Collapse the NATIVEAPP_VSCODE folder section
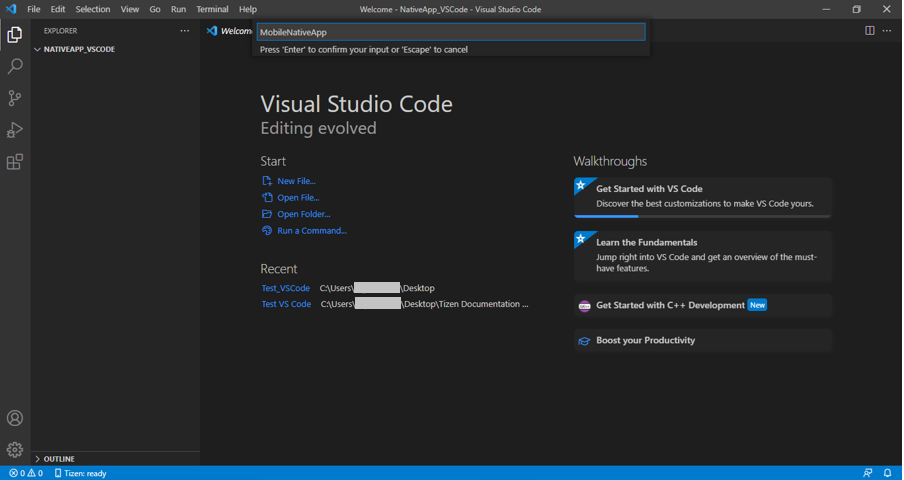 tap(78, 49)
